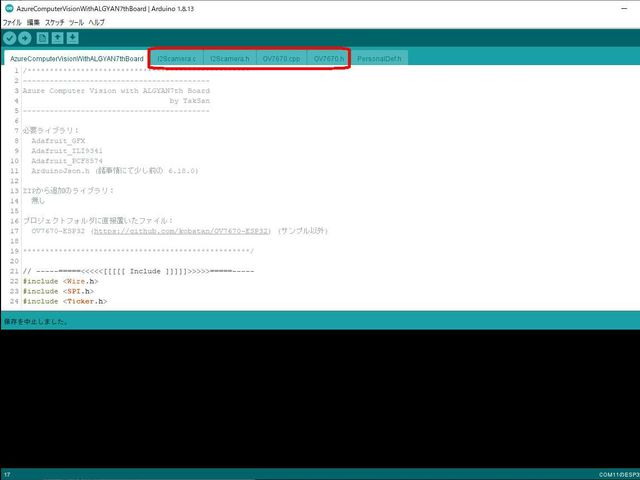The image size is (640, 480).
Task: Open the ファイル menu
Action: 12,21
